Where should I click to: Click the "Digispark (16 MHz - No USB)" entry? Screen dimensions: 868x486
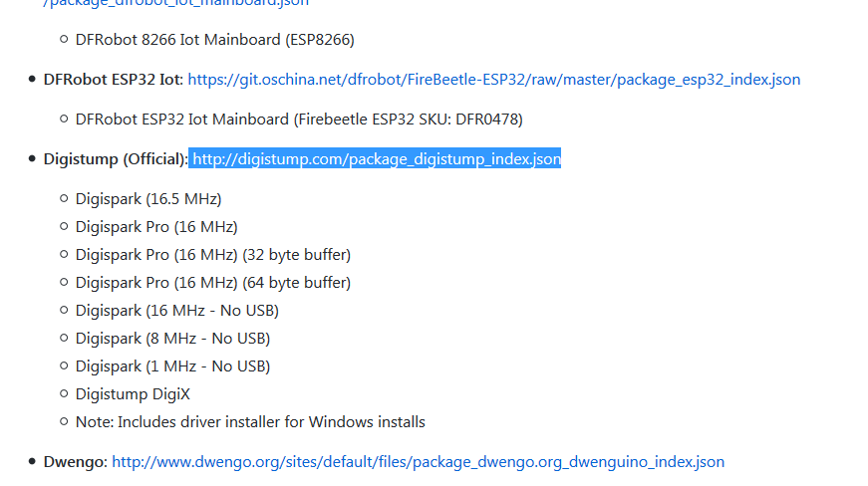point(177,311)
